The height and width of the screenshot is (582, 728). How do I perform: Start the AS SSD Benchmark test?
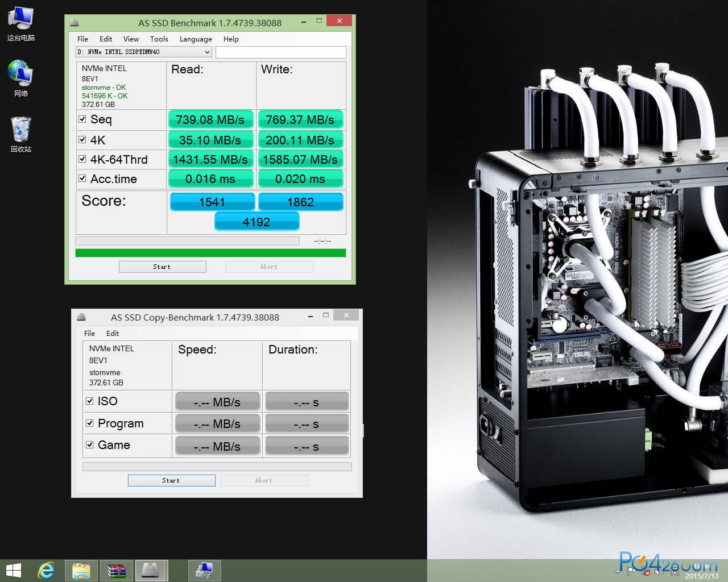click(162, 267)
